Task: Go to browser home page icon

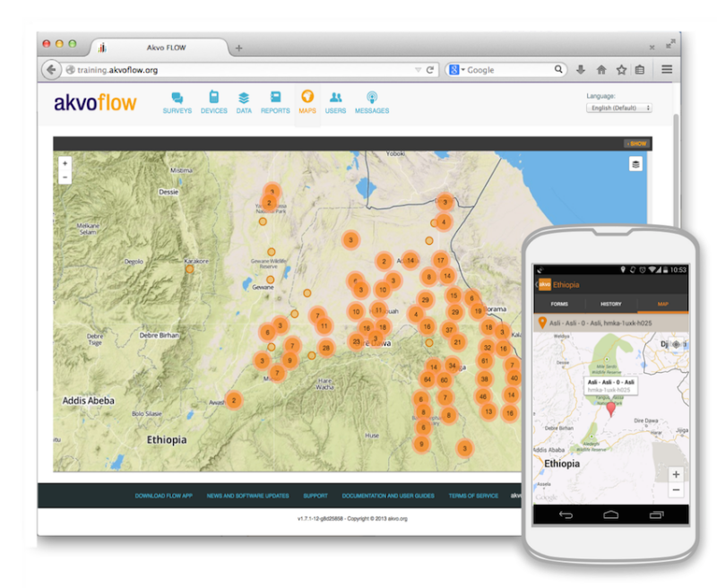Action: 601,70
